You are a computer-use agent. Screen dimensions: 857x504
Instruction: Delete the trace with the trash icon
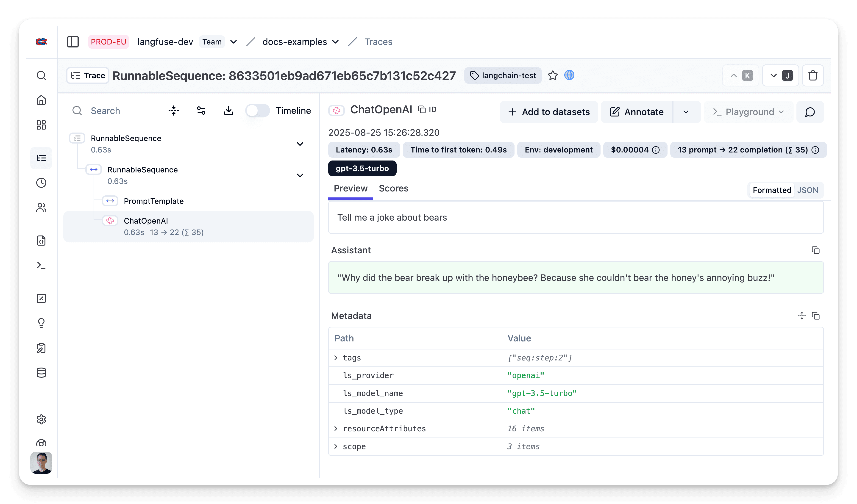point(813,75)
